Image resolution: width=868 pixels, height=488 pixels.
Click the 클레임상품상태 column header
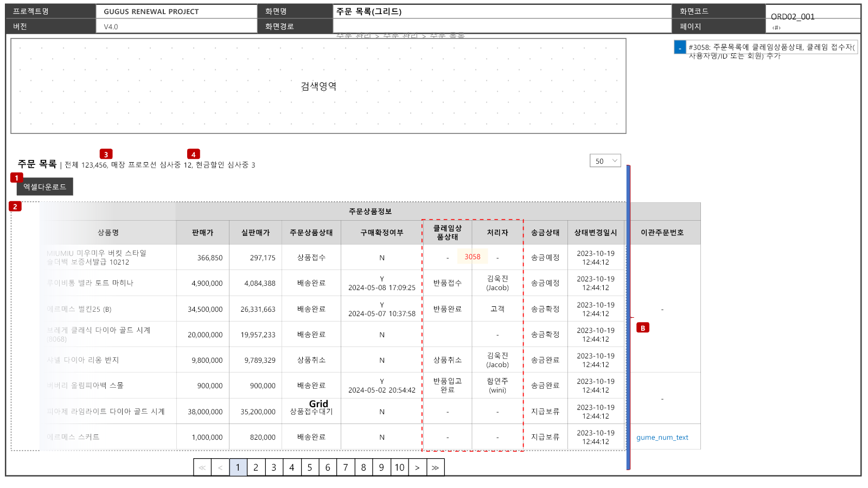coord(448,233)
